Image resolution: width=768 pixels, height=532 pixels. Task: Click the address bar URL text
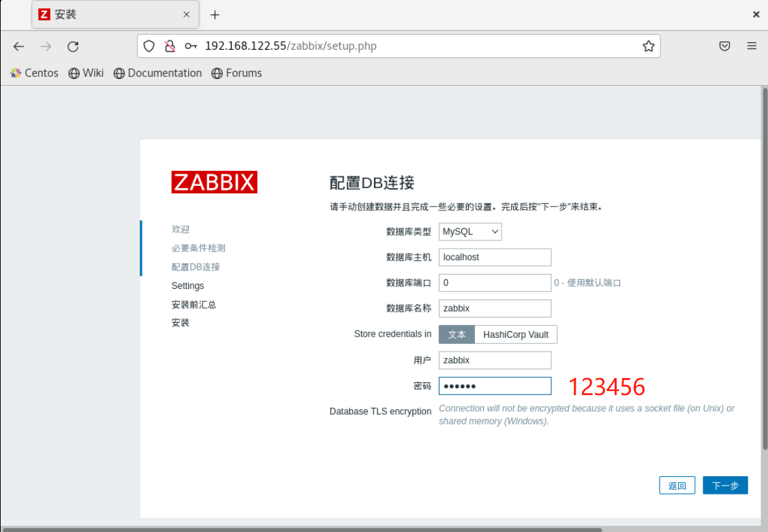[290, 46]
